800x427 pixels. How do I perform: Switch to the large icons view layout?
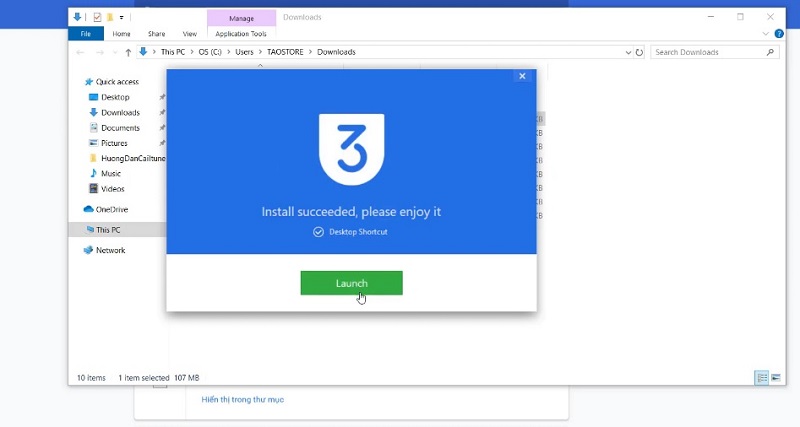pyautogui.click(x=776, y=378)
